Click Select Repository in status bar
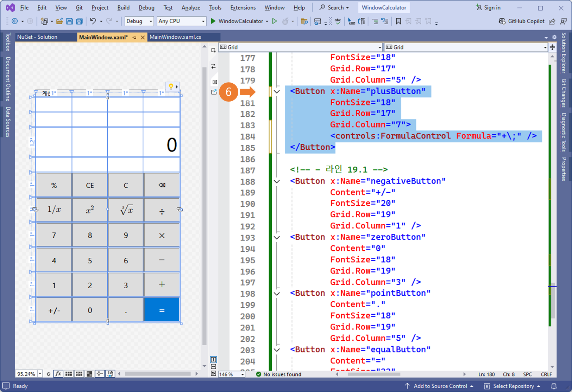Image resolution: width=572 pixels, height=392 pixels. [512, 386]
